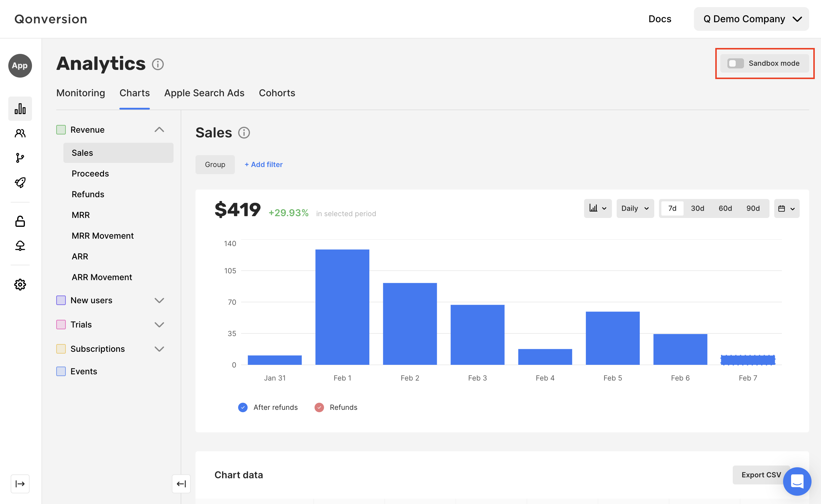The height and width of the screenshot is (504, 821).
Task: Toggle the After refunds legend checkbox
Action: [243, 407]
